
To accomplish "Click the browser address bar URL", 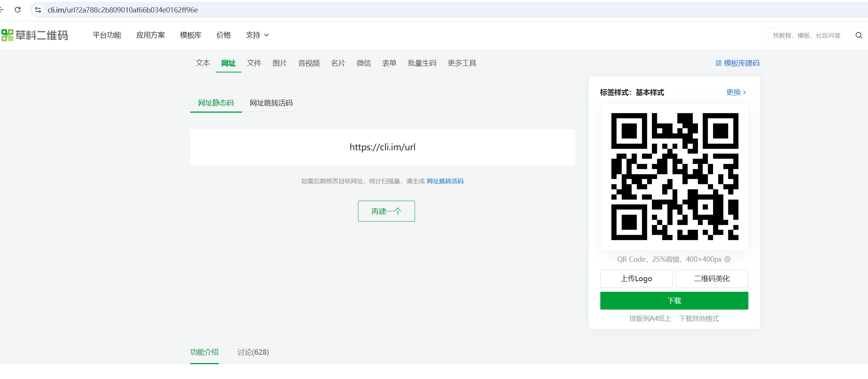I will [x=123, y=10].
